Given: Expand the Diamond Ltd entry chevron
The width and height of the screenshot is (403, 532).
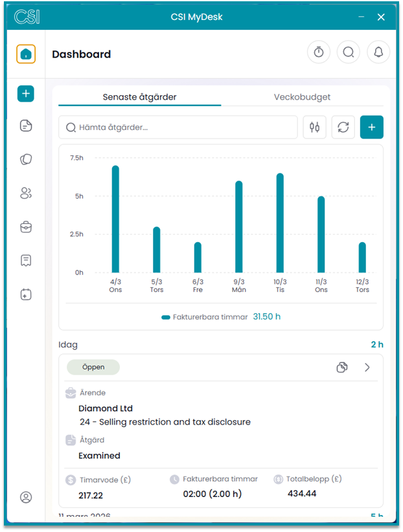Looking at the screenshot, I should tap(367, 368).
